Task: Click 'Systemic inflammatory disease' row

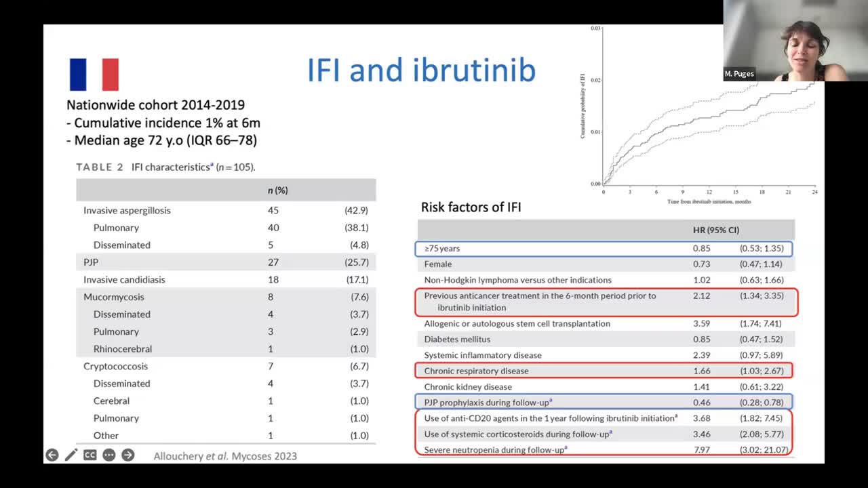Action: click(x=606, y=355)
